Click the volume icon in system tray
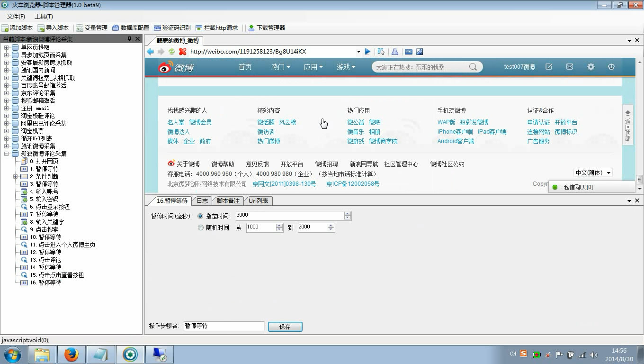Image resolution: width=644 pixels, height=364 pixels. (x=594, y=355)
